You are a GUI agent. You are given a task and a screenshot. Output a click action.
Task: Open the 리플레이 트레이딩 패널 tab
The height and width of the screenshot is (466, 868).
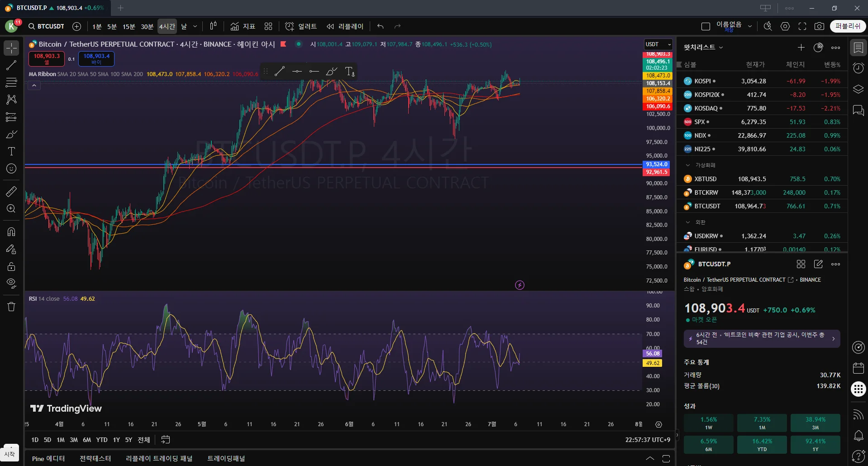click(159, 459)
